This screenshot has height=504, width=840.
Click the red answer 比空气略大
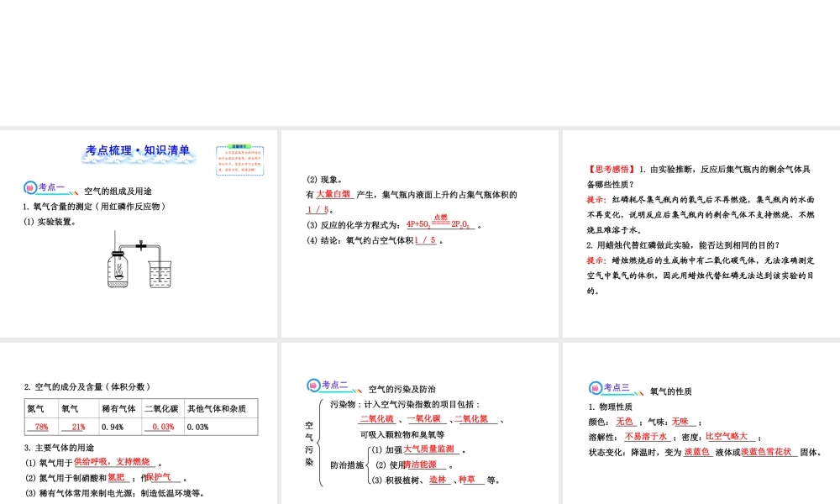pyautogui.click(x=727, y=437)
